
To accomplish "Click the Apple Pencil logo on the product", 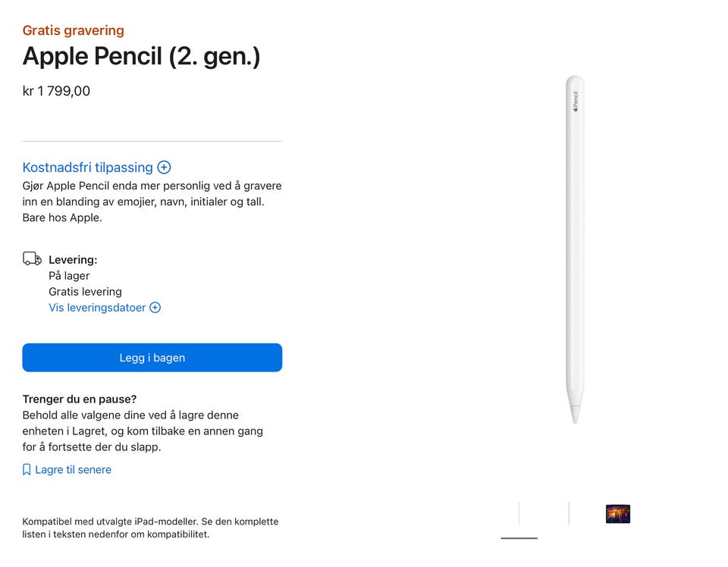I will coord(575,102).
